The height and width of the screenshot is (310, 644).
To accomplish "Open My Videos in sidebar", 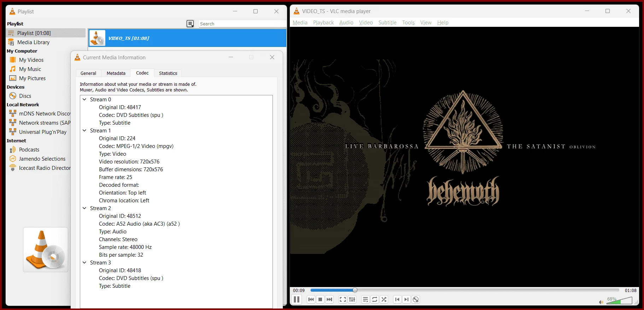I will point(31,60).
